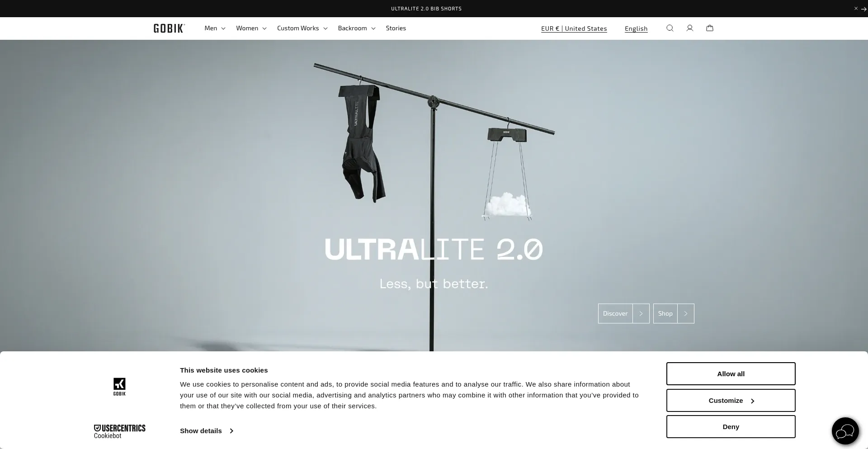868x449 pixels.
Task: Expand the Men navigation dropdown
Action: 215,28
